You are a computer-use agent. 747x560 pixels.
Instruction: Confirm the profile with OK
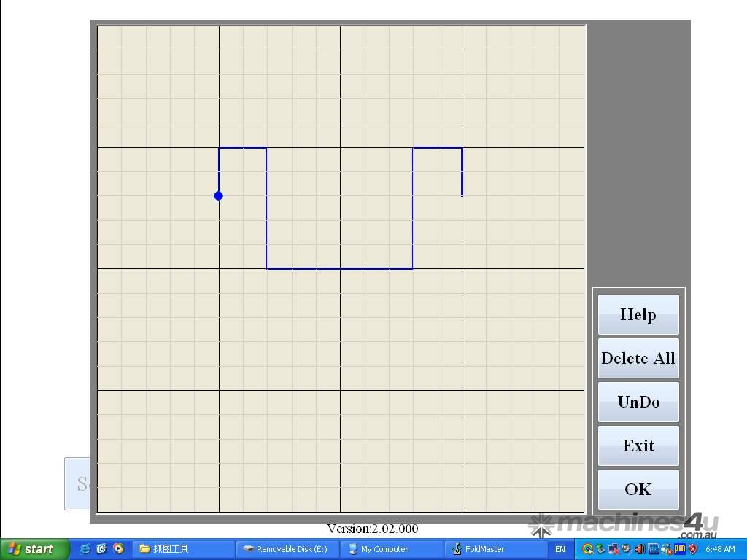point(638,489)
